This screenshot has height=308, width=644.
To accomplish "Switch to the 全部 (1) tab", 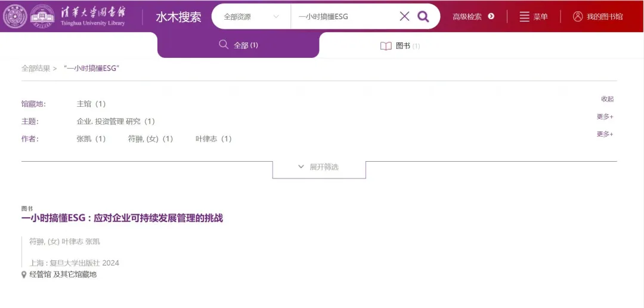I will tap(238, 45).
